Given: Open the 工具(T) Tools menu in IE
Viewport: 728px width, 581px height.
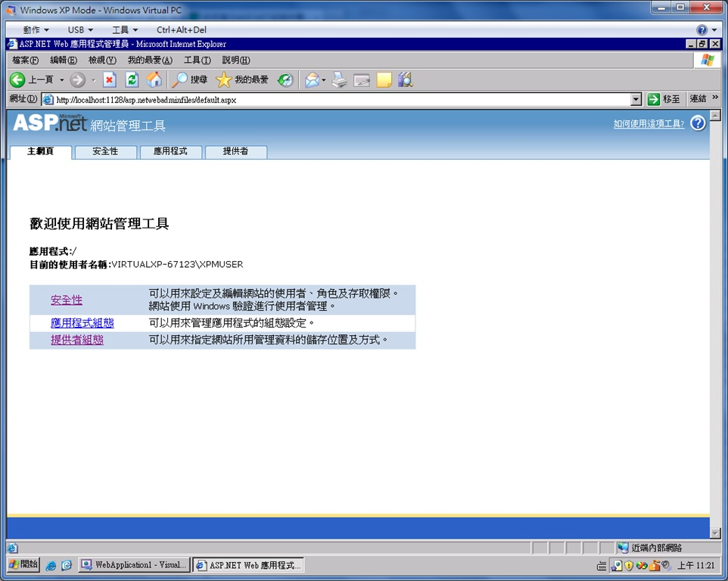Looking at the screenshot, I should tap(197, 60).
